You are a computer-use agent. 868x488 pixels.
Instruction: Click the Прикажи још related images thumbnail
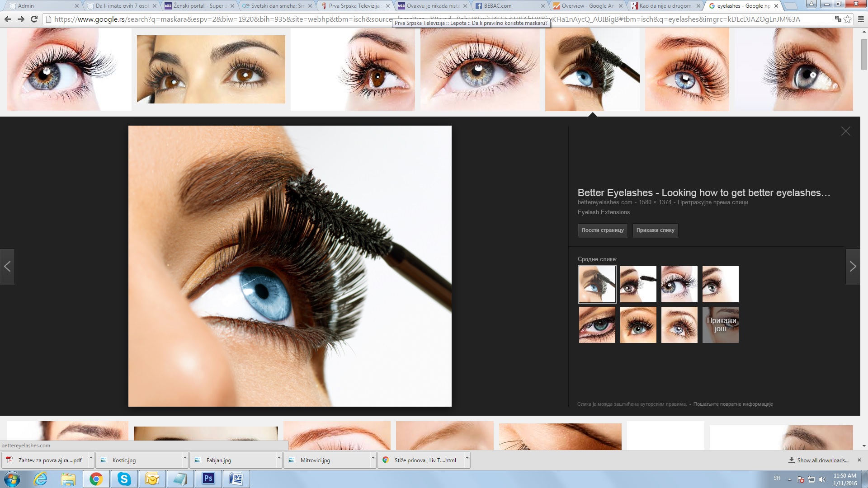pyautogui.click(x=721, y=325)
